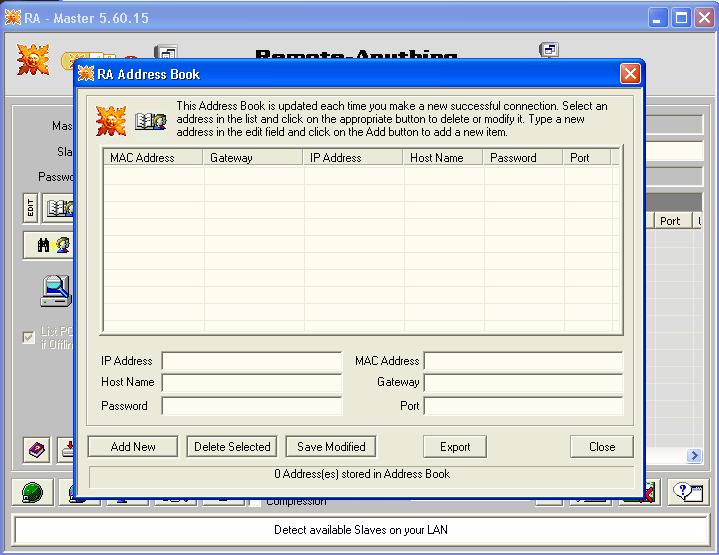This screenshot has height=555, width=719.
Task: Minimize the RA Master window
Action: click(x=658, y=18)
